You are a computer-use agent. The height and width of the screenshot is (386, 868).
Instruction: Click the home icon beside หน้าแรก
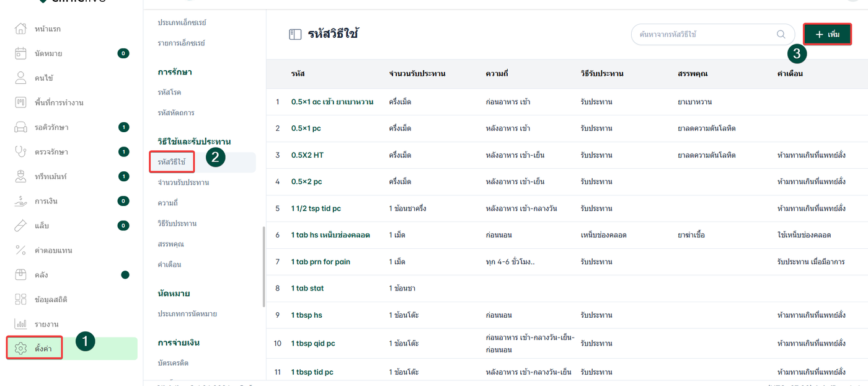(x=20, y=29)
